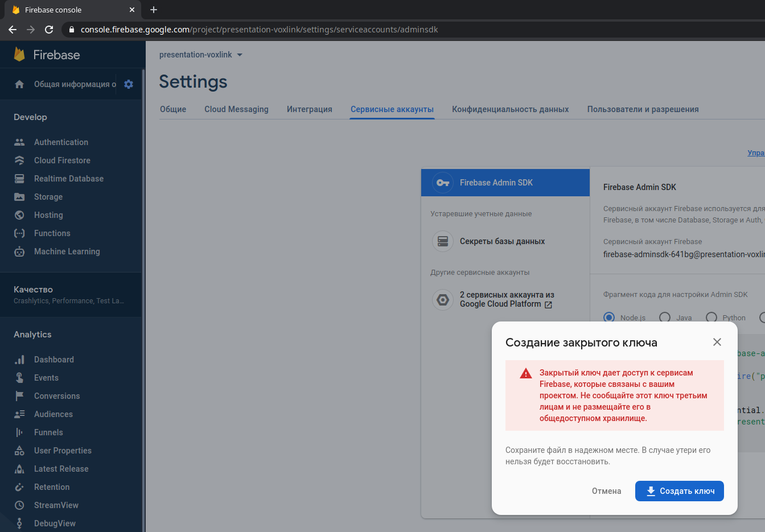The image size is (765, 532).
Task: Click the DebugView icon
Action: [19, 523]
